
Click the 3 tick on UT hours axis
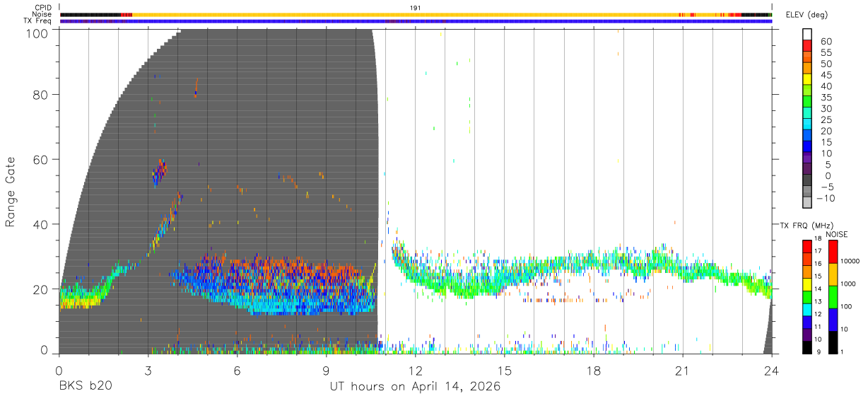[148, 369]
